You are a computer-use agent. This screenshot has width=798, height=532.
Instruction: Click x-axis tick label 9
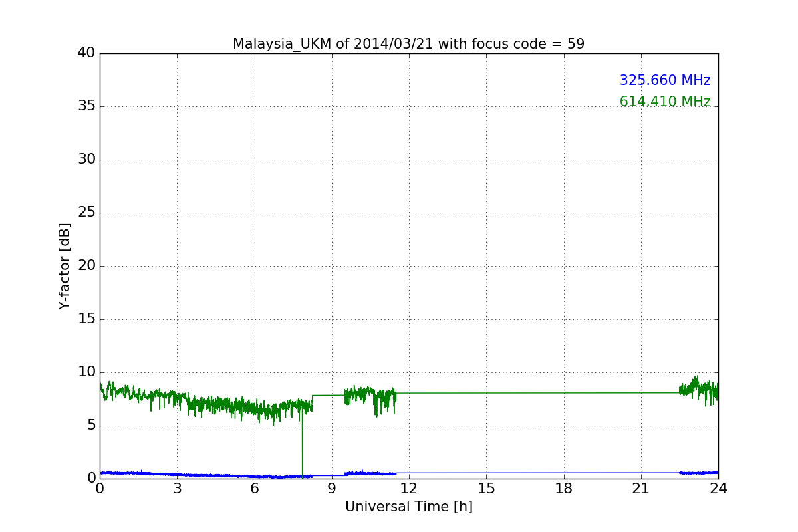pyautogui.click(x=332, y=489)
